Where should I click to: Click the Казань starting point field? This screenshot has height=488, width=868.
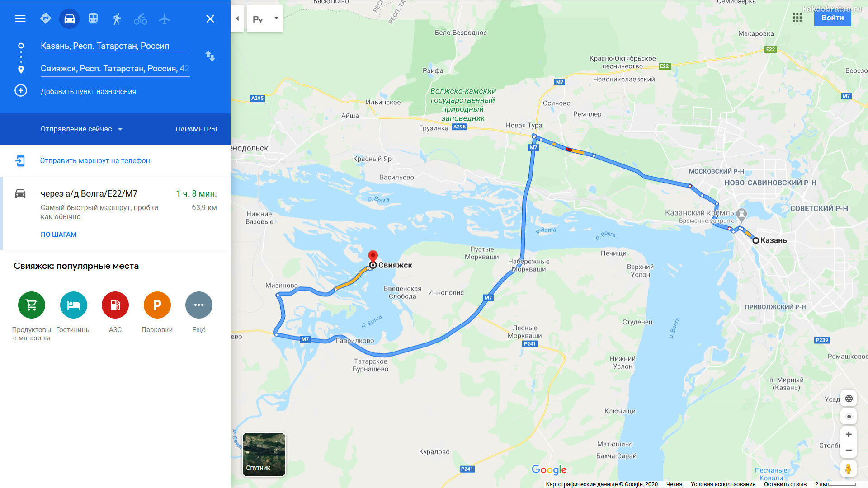(x=115, y=46)
